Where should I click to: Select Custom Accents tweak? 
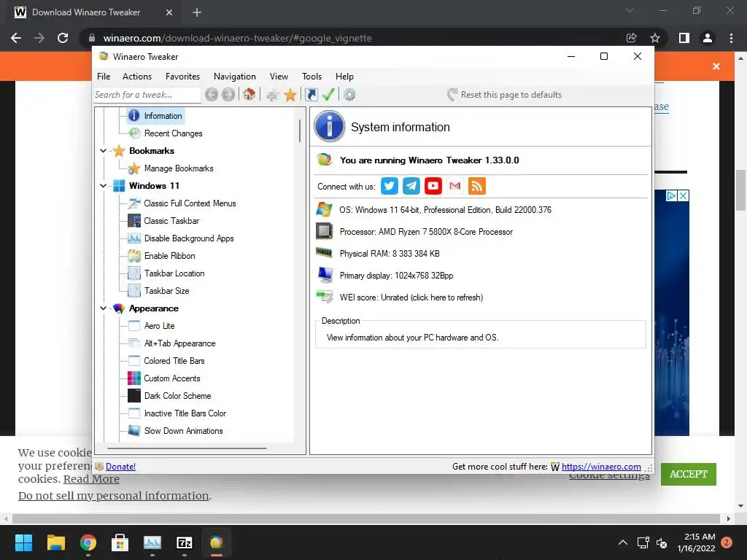click(x=172, y=378)
